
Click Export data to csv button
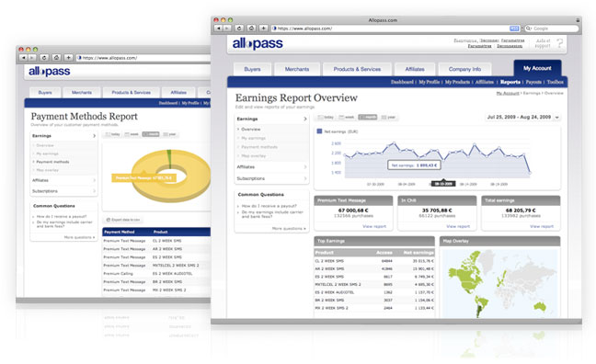[123, 220]
